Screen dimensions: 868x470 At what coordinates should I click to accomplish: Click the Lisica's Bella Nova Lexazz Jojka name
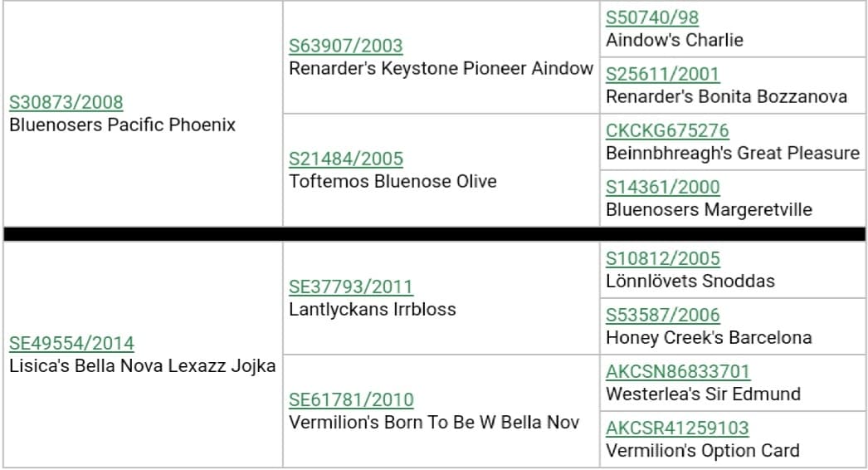[142, 366]
